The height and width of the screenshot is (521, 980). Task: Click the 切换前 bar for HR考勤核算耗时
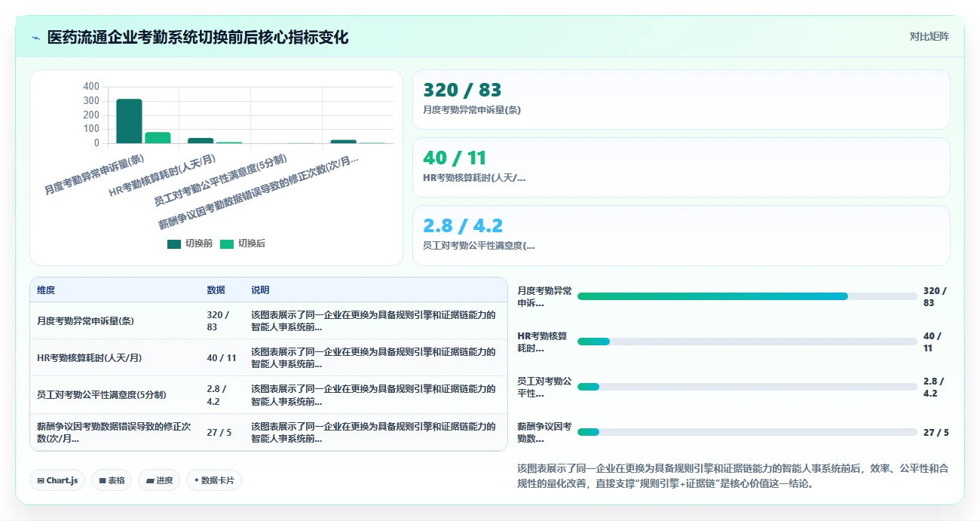coord(201,141)
